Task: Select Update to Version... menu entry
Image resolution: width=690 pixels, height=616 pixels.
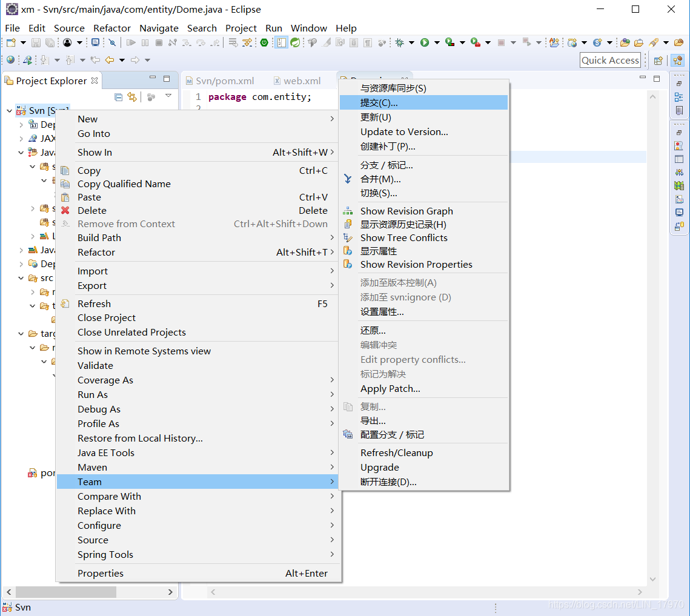Action: [423, 131]
